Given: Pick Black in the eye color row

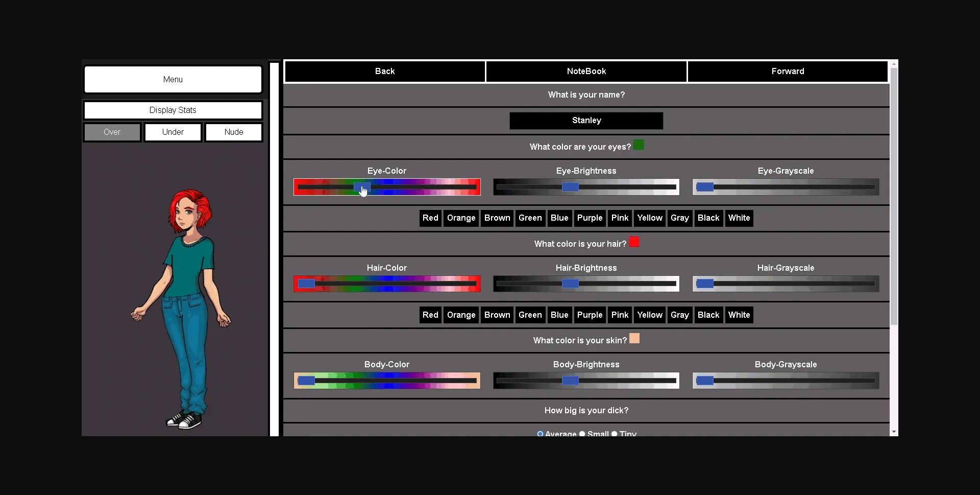Looking at the screenshot, I should pyautogui.click(x=708, y=218).
